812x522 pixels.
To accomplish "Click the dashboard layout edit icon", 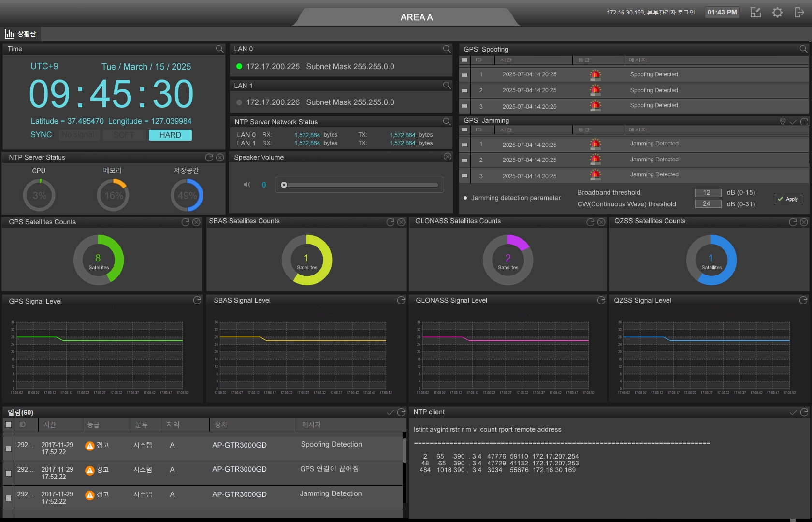I will [755, 13].
